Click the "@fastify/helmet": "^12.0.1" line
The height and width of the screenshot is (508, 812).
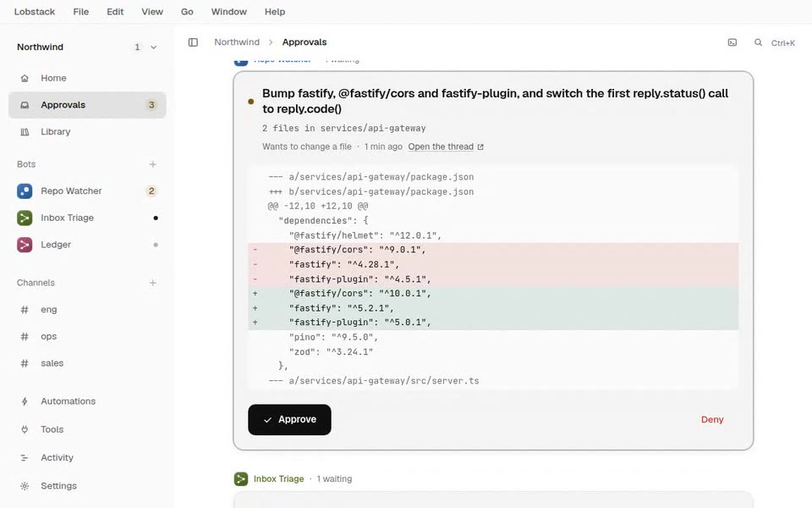coord(493,235)
